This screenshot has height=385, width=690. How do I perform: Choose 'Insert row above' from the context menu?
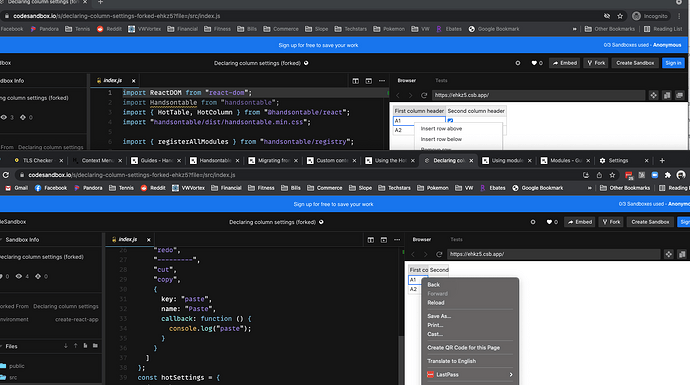pos(441,128)
